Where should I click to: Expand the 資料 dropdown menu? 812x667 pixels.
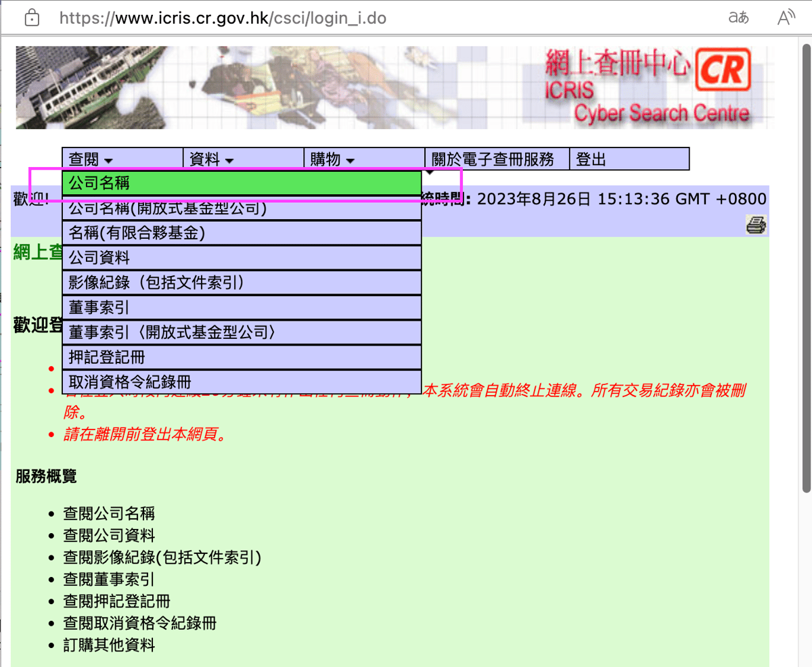(x=212, y=160)
